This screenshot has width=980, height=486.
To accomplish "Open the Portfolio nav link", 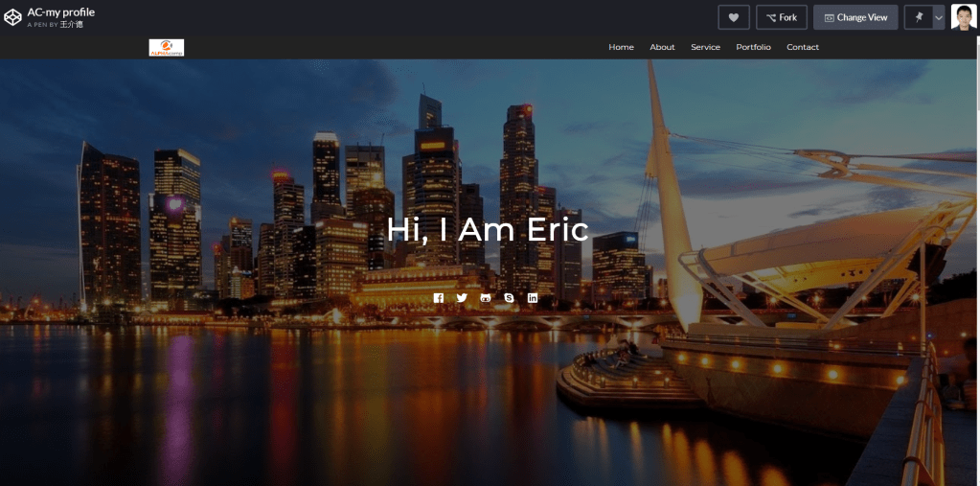I will pos(753,47).
